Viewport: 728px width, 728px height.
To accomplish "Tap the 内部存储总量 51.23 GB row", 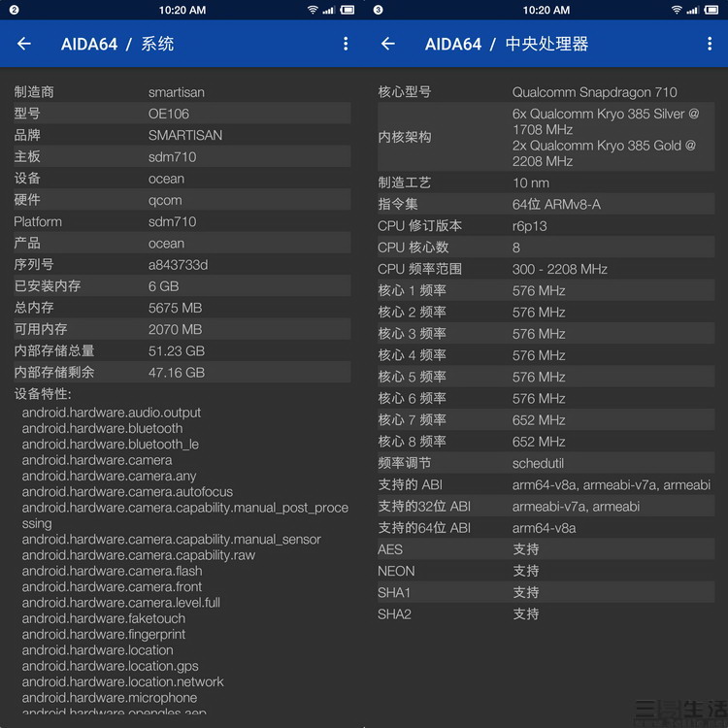I will pos(182,350).
